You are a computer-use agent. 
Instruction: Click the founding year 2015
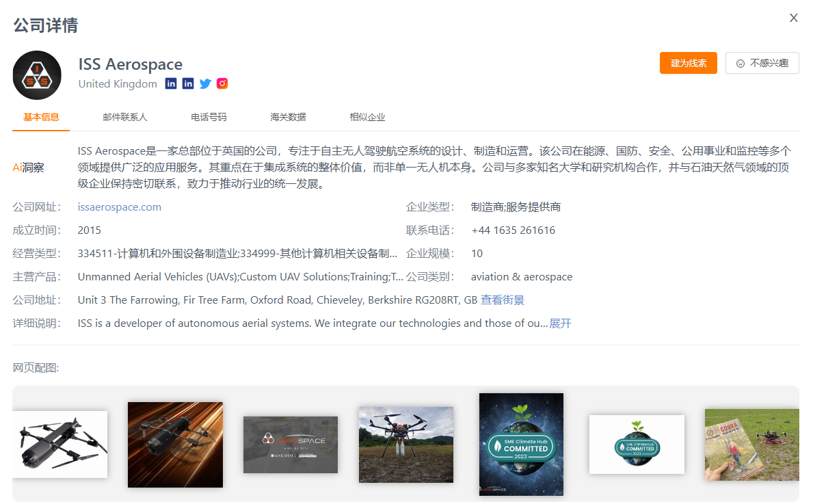[89, 230]
